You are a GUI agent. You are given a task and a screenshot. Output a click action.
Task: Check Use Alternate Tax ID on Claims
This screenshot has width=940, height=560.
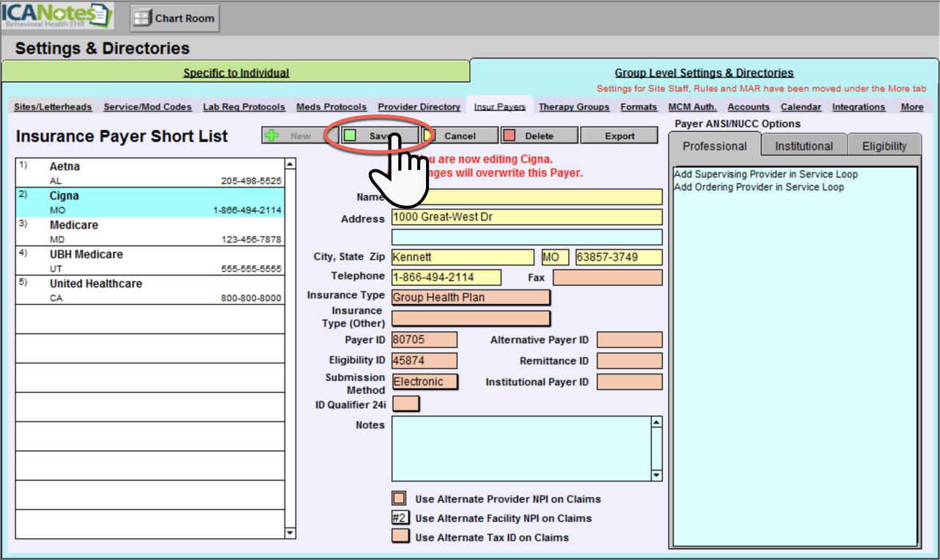click(400, 537)
